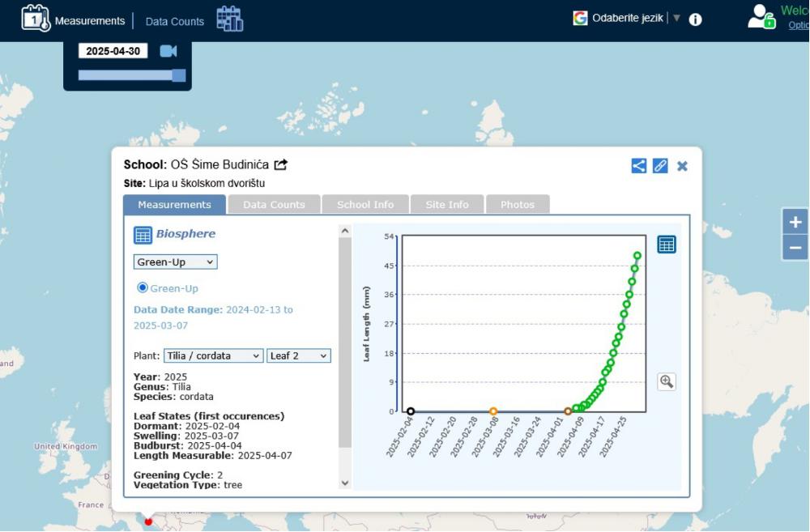Click the magnifier zoom icon on graph
This screenshot has width=810, height=532.
tap(667, 381)
